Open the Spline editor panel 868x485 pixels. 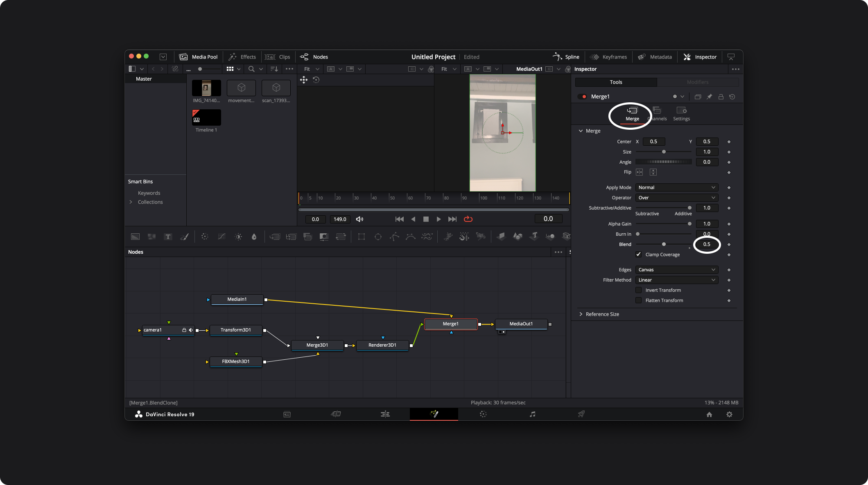pos(567,57)
